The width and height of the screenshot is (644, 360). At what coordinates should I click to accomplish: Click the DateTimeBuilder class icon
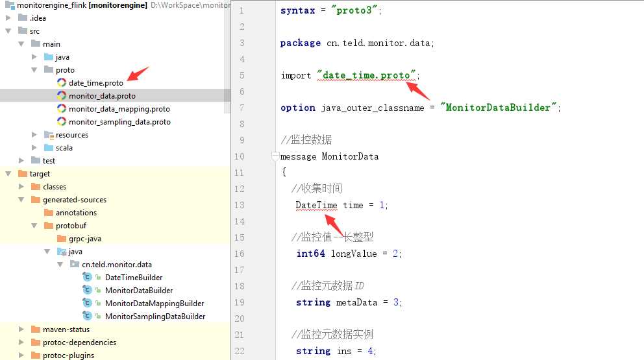click(87, 277)
